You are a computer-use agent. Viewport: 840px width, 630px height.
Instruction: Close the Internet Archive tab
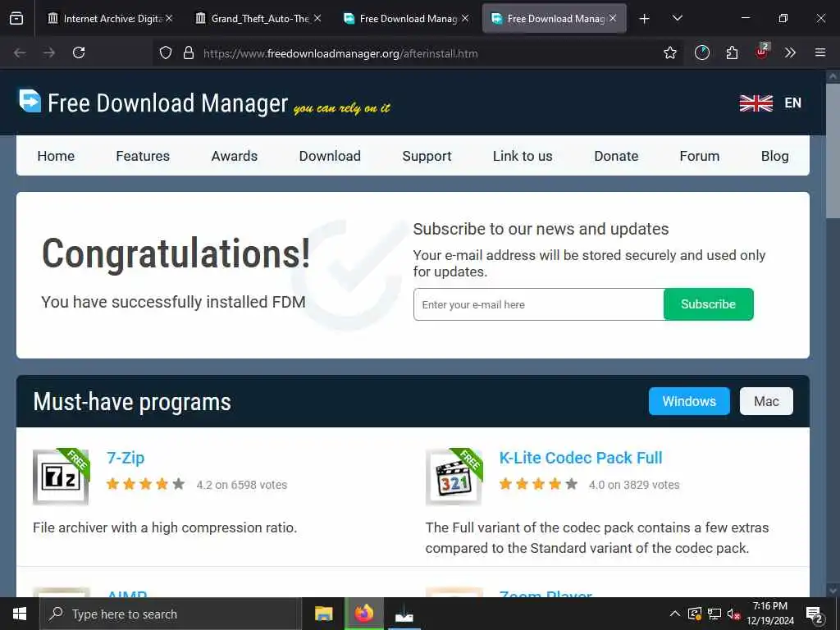(x=169, y=18)
